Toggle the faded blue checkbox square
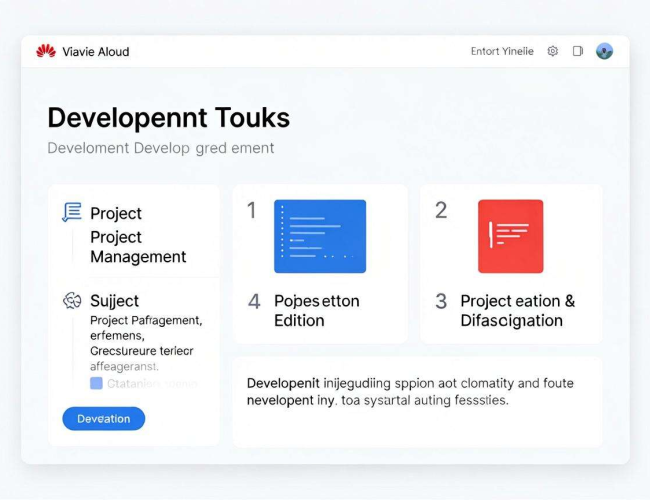This screenshot has height=500, width=650. [x=96, y=383]
